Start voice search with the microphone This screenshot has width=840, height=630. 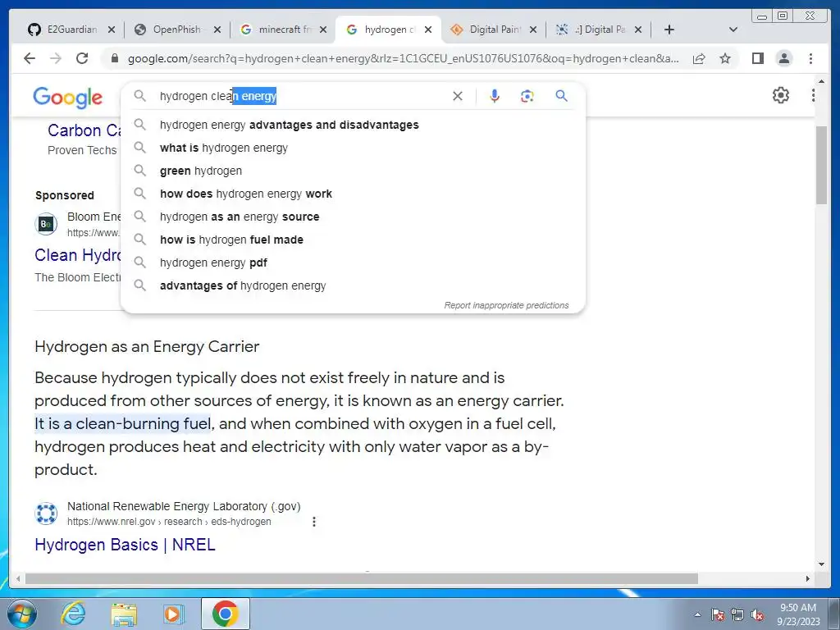pyautogui.click(x=495, y=96)
